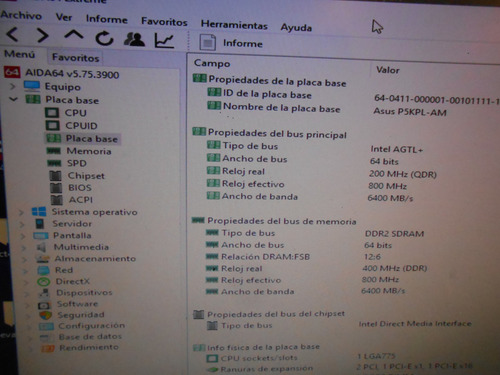Expand the Sistema operativo node

[21, 212]
